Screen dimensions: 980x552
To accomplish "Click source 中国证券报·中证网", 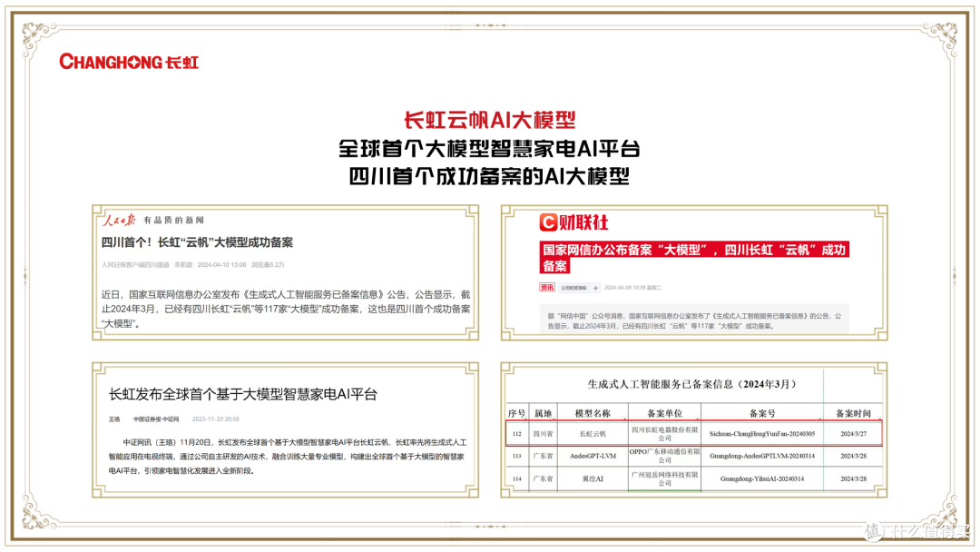I will [x=156, y=419].
